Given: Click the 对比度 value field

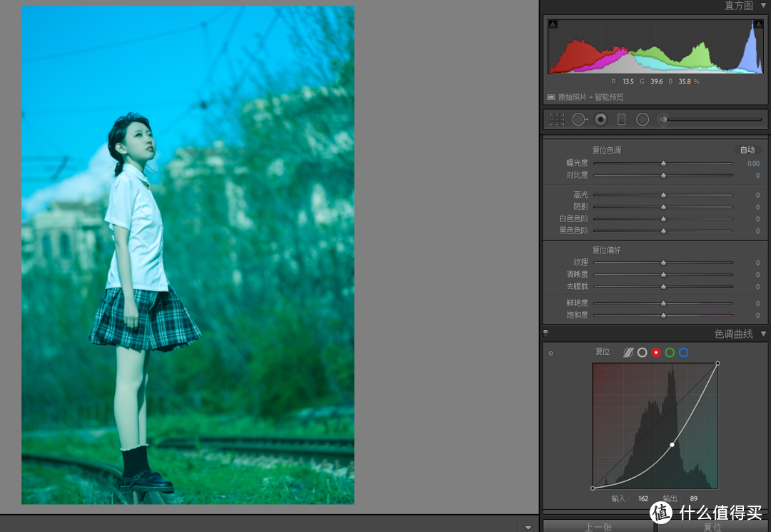Looking at the screenshot, I should pyautogui.click(x=757, y=175).
